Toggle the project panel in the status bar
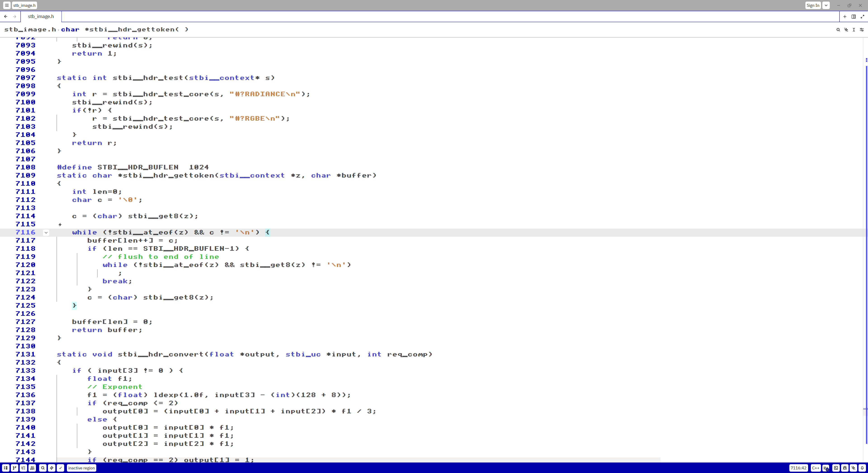 pos(6,468)
